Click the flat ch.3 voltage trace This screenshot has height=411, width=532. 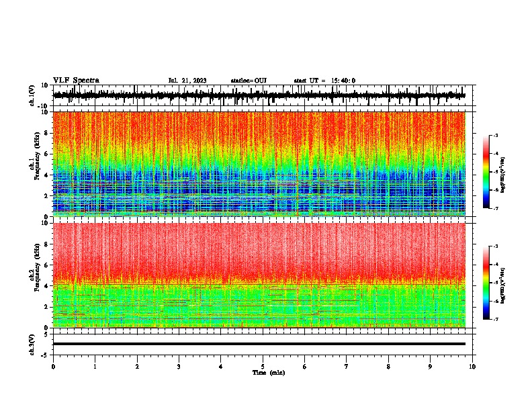coord(259,344)
